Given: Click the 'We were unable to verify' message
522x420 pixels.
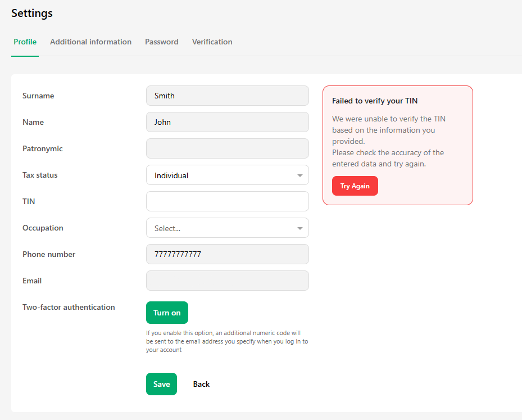Looking at the screenshot, I should (389, 141).
